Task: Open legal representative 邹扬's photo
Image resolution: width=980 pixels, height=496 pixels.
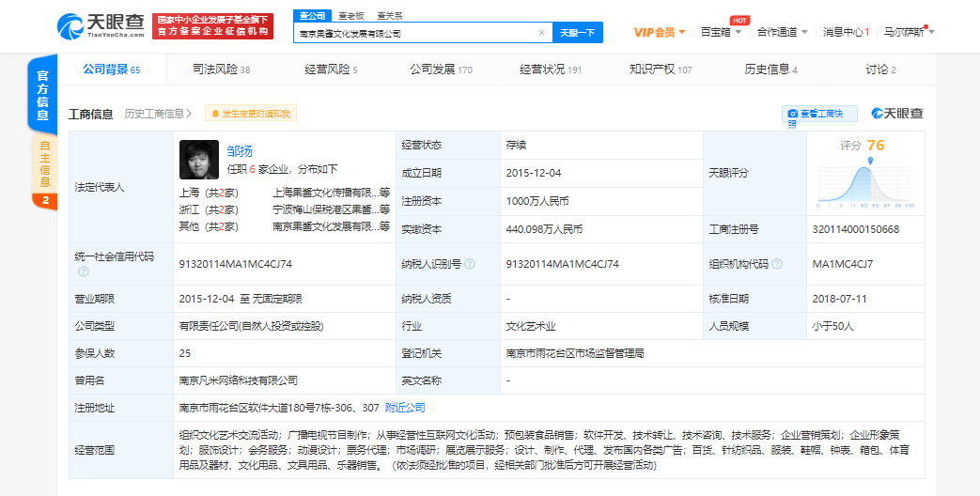Action: click(x=199, y=160)
